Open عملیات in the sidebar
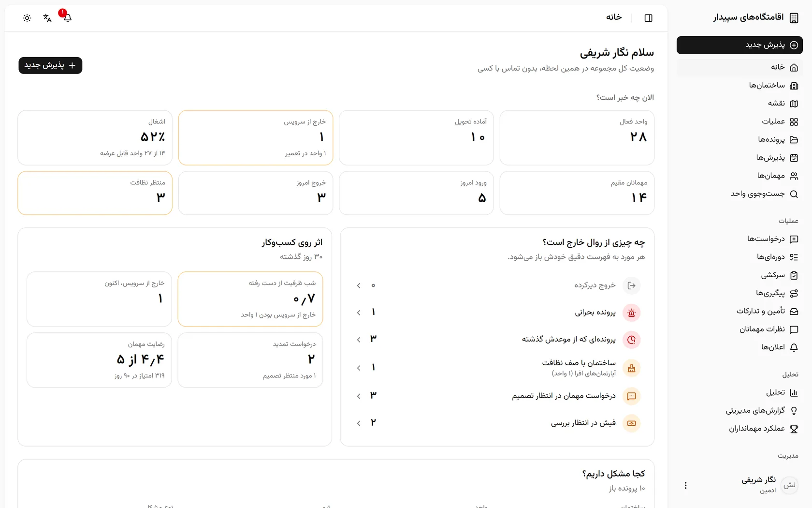 pos(739,121)
